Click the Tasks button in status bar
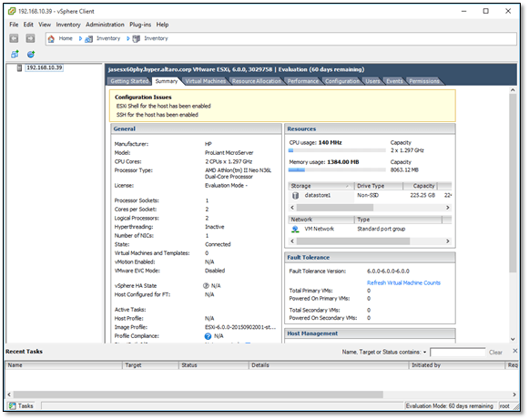529x420 pixels. pyautogui.click(x=22, y=406)
